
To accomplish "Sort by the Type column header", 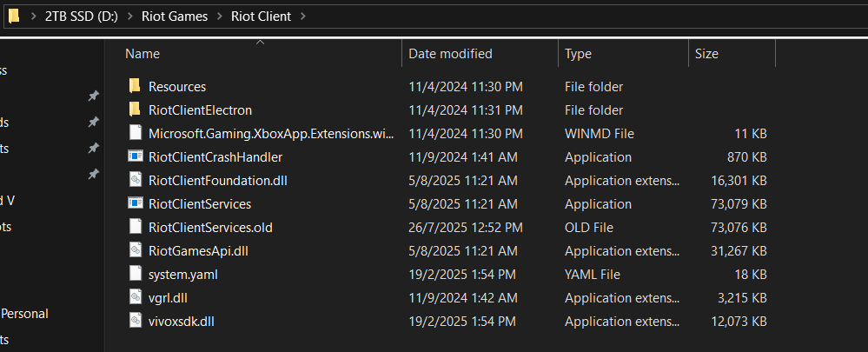I will (578, 54).
